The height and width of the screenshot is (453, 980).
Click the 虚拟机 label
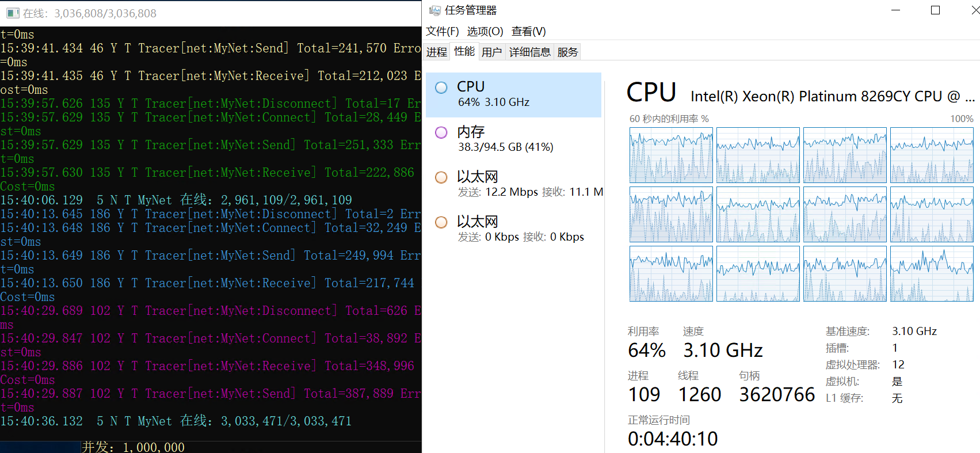[x=842, y=381]
